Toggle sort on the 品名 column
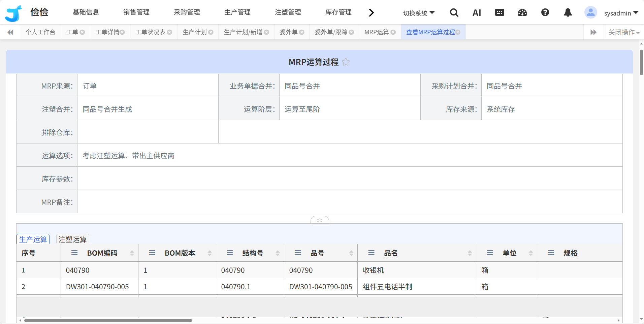 (470, 253)
